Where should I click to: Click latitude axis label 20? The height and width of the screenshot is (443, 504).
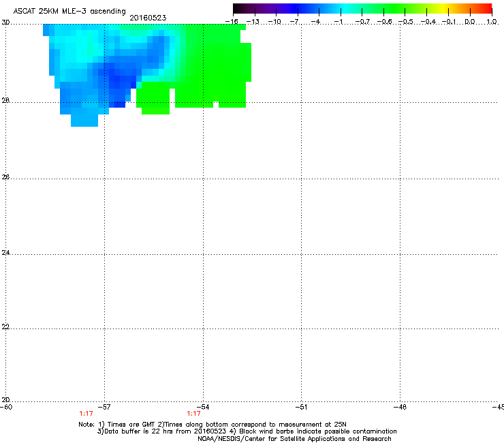[5, 400]
